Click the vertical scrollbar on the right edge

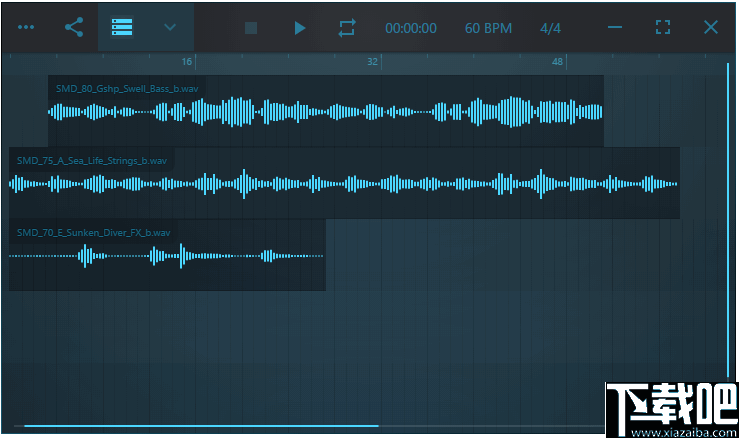coord(728,220)
